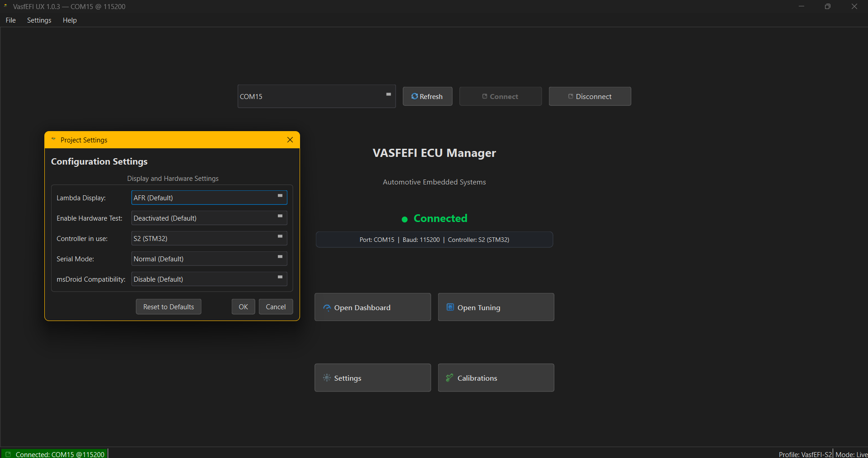Image resolution: width=868 pixels, height=458 pixels.
Task: Click the 'Configuration Settings' heading
Action: click(x=99, y=161)
